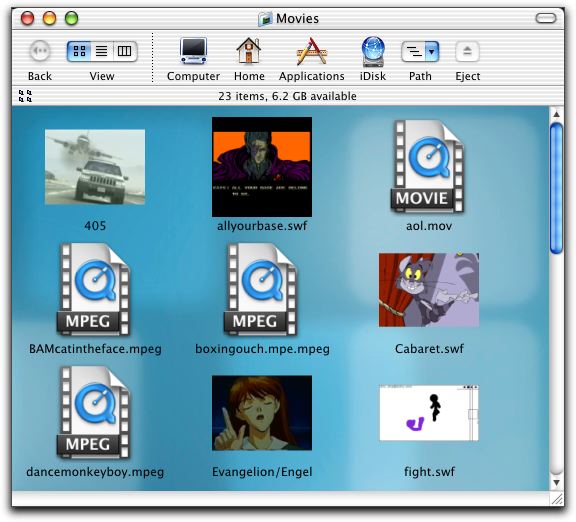The width and height of the screenshot is (576, 522).
Task: Click the yellow minimize button
Action: point(50,18)
